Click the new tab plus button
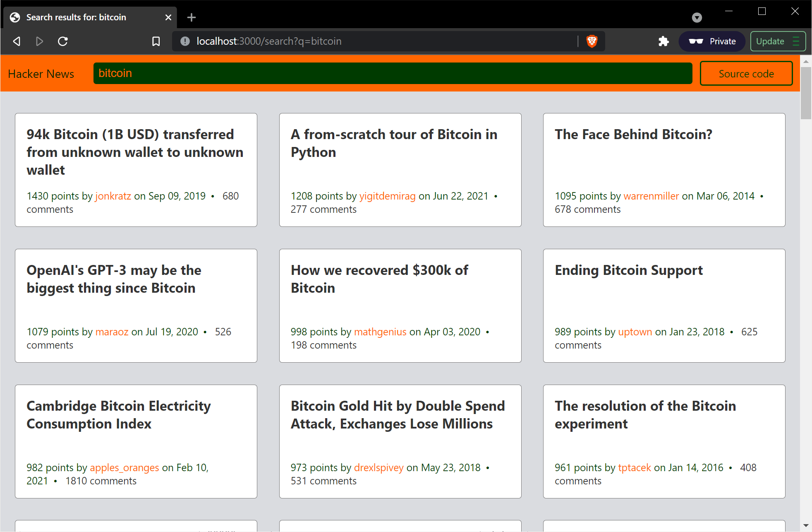 [191, 17]
